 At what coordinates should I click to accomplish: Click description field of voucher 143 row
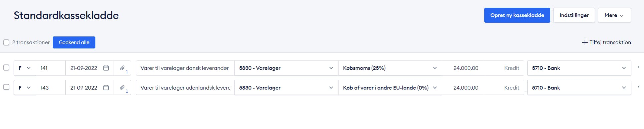(185, 88)
